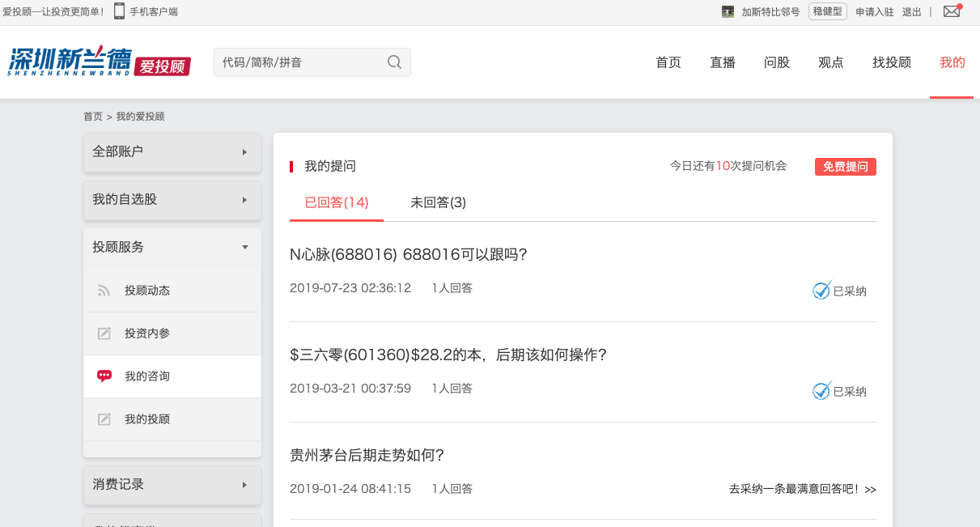Click 1人回答 under N心脉 question
Image resolution: width=980 pixels, height=527 pixels.
(x=452, y=288)
